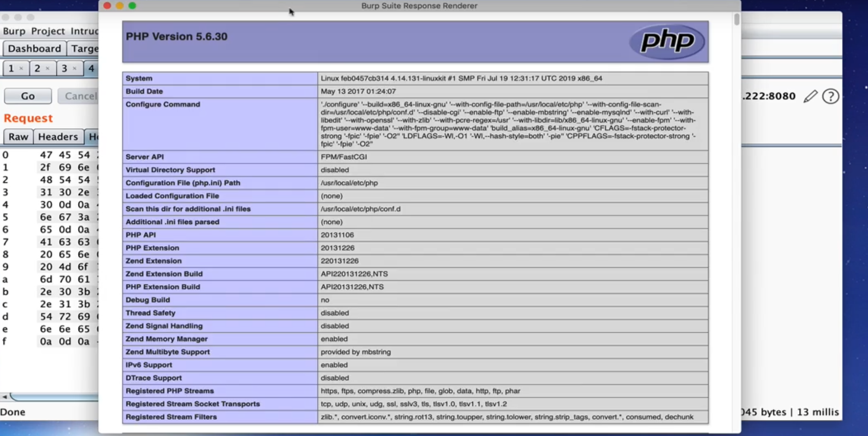Select the System row value text

(461, 78)
